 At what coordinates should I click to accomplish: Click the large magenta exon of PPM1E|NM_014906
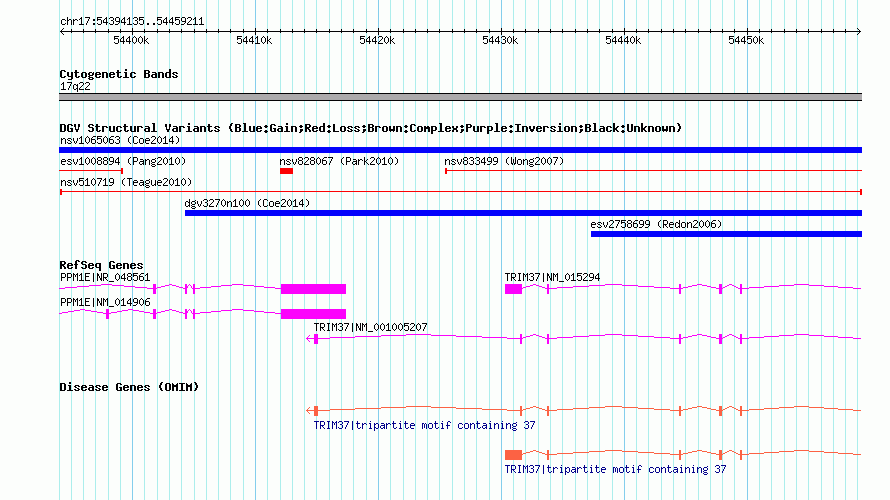click(313, 314)
